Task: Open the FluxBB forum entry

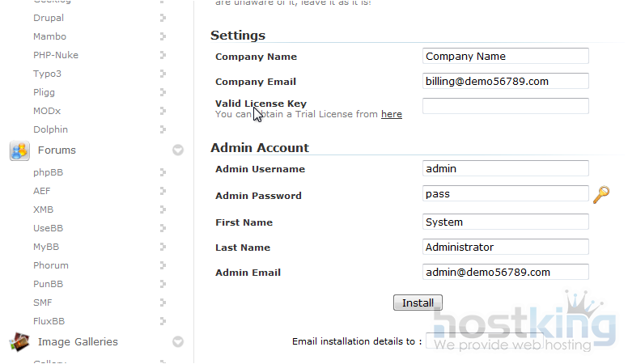Action: (x=49, y=321)
